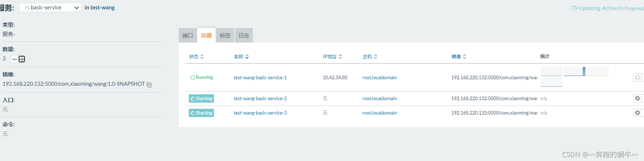Sort containers by 名称 column

pos(241,57)
